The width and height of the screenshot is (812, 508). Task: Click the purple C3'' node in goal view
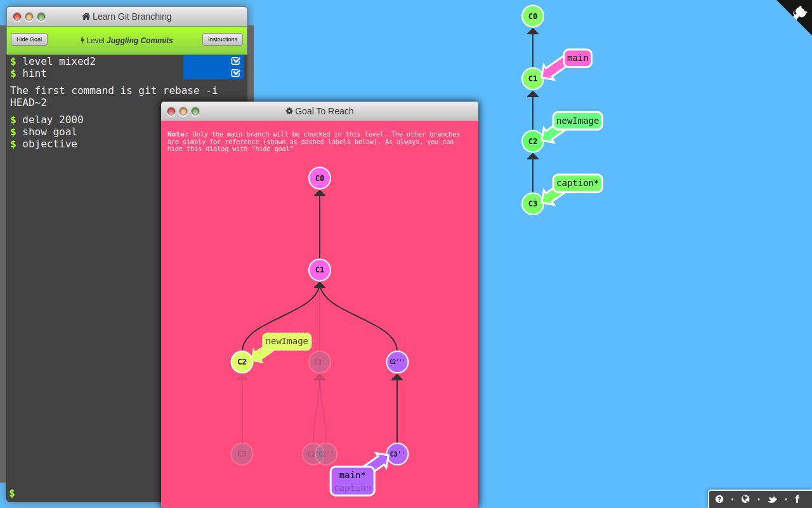tap(397, 454)
